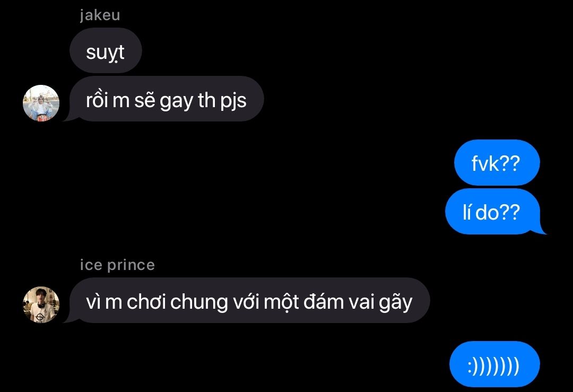The width and height of the screenshot is (573, 392).
Task: Click the word 'sẽ' in jakeu's message
Action: coord(144,100)
